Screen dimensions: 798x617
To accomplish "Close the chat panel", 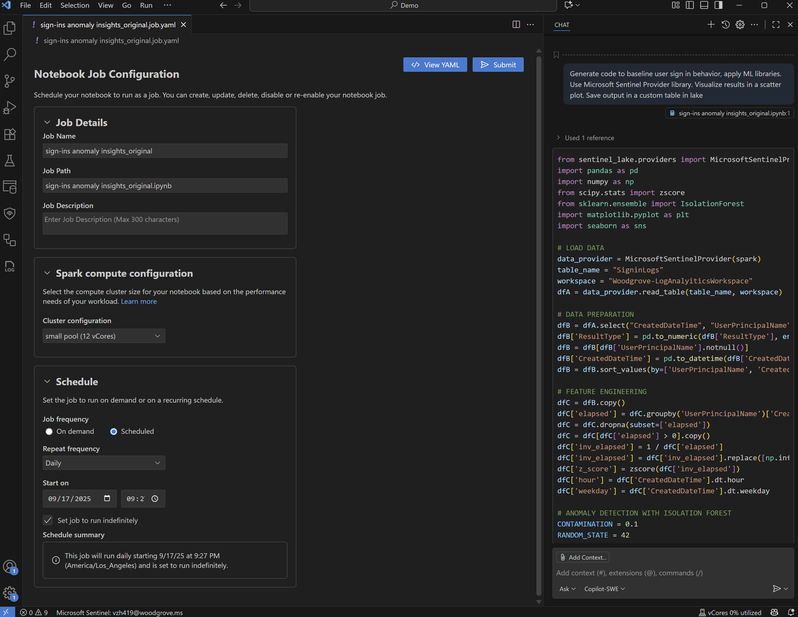I will coord(790,24).
